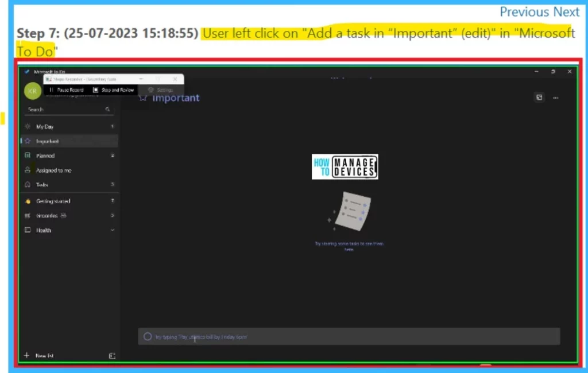This screenshot has width=588, height=373.
Task: Restore the Microsoft To Do window
Action: [x=553, y=71]
